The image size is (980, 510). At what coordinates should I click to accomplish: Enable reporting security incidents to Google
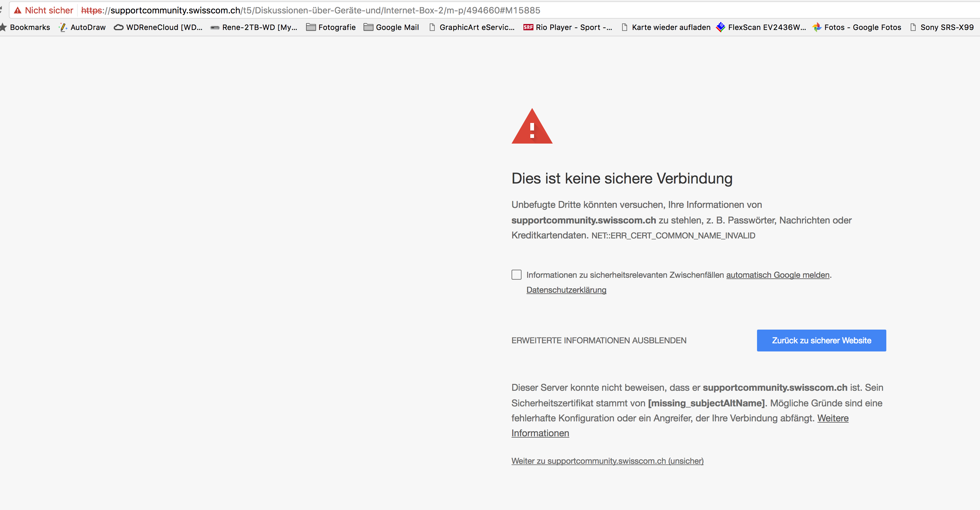(x=516, y=275)
